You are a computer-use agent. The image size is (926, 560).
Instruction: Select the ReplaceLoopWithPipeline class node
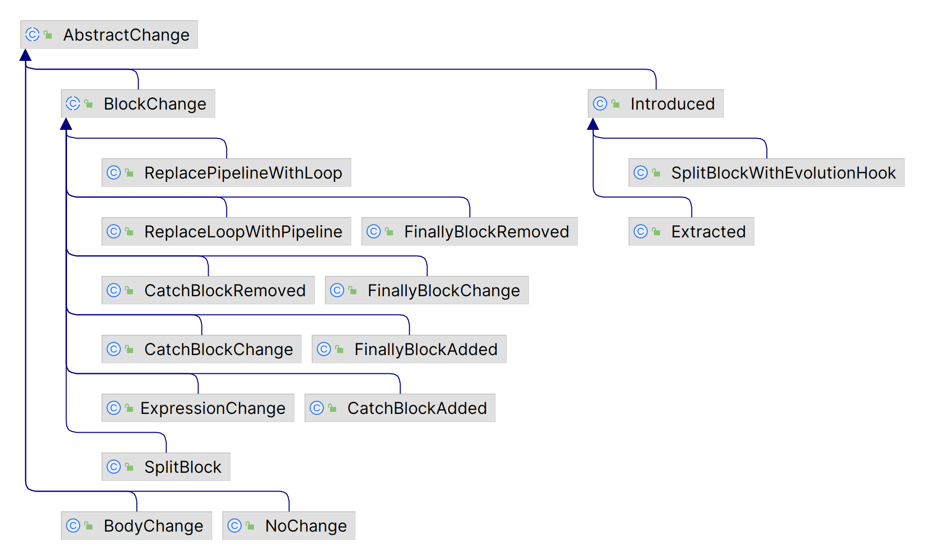(x=243, y=232)
